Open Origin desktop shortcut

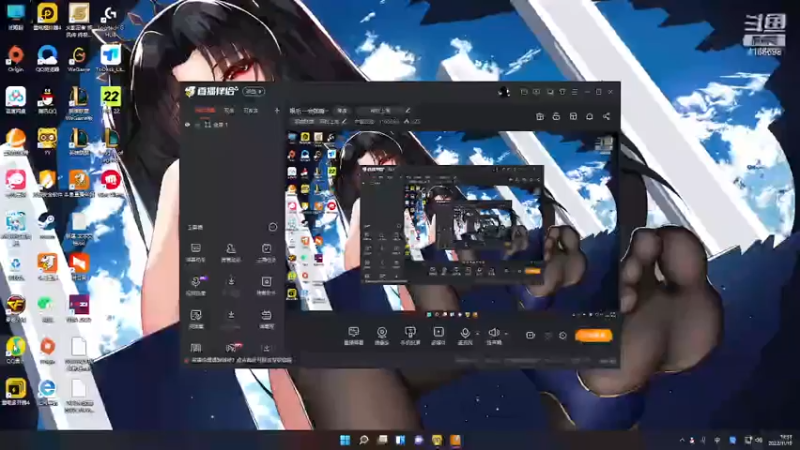15,58
